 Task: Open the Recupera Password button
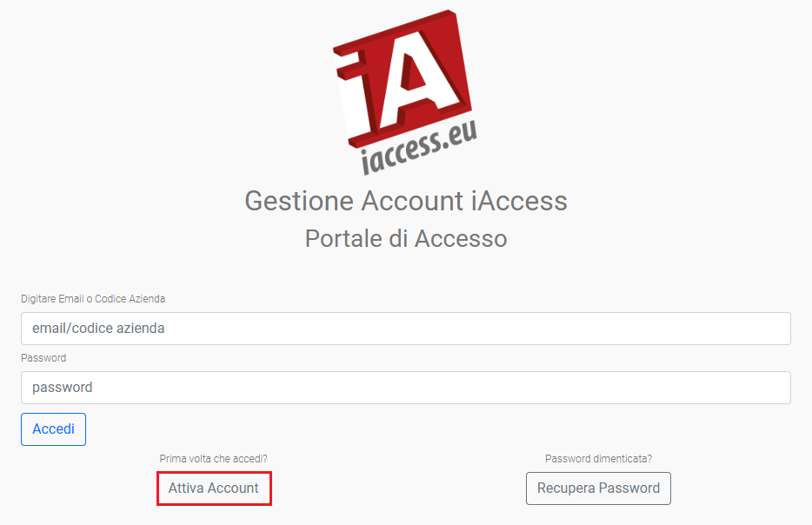point(599,488)
